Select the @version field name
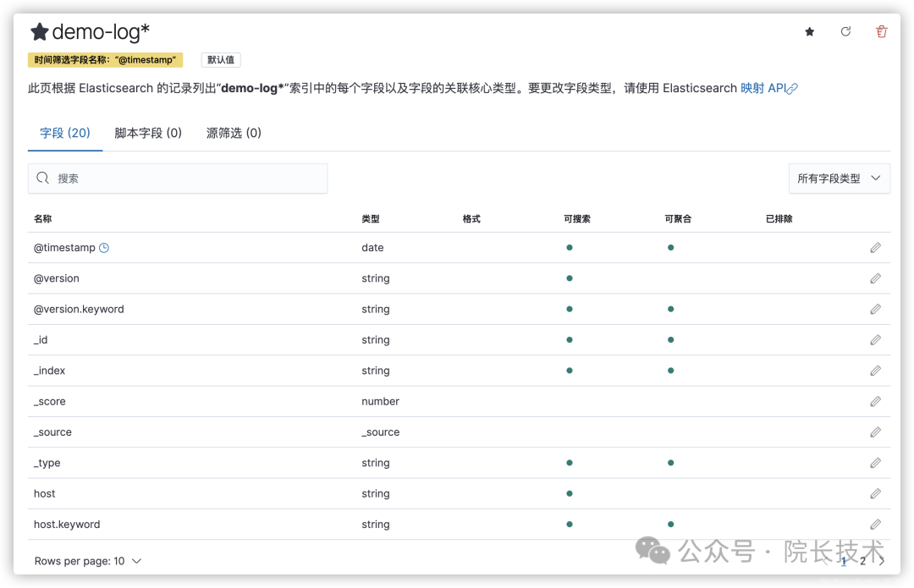Viewport: 914px width, 588px height. (57, 278)
